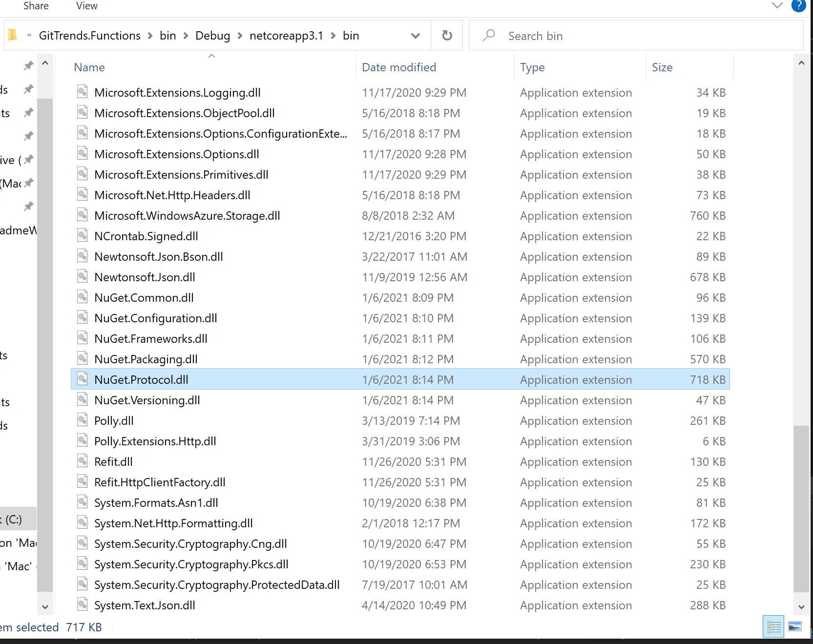813x644 pixels.
Task: Click the file list scroll down arrow
Action: click(801, 607)
